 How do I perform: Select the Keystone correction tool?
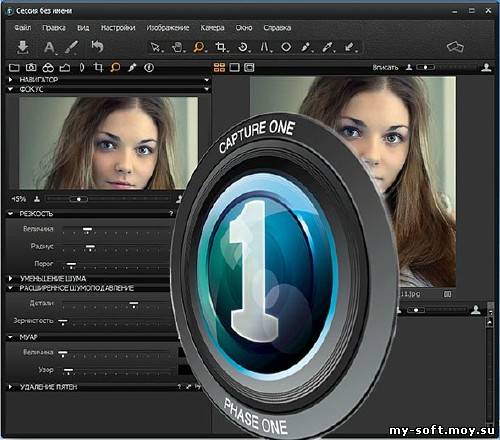265,47
